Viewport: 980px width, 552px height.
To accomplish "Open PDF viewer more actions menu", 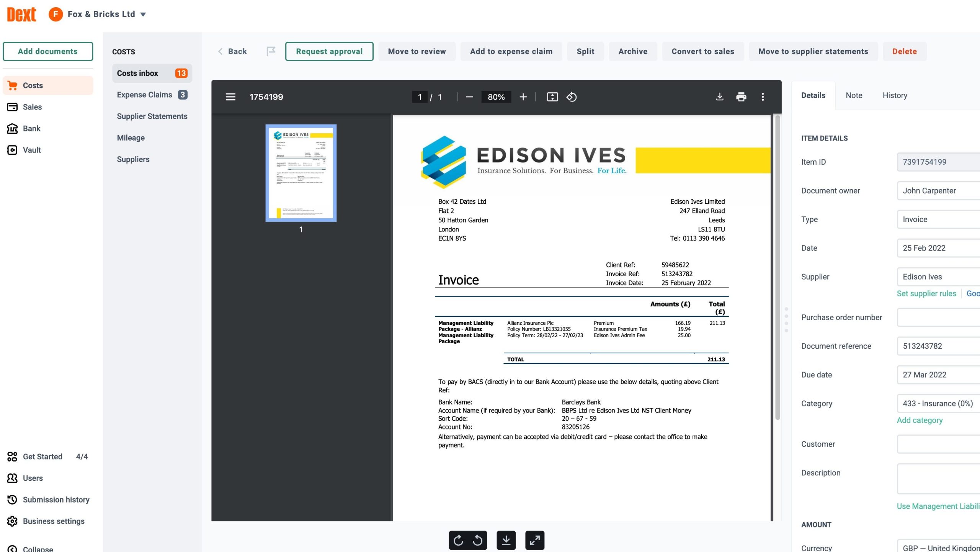I will point(763,97).
